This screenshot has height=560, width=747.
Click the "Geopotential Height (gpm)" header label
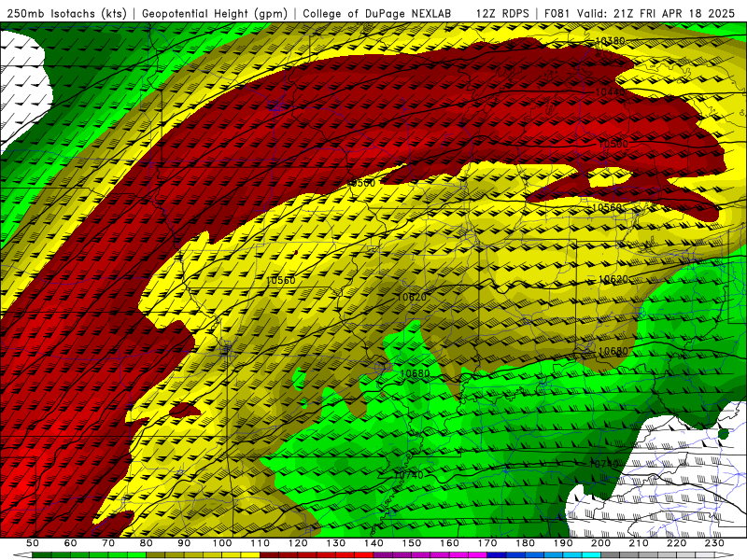click(215, 14)
